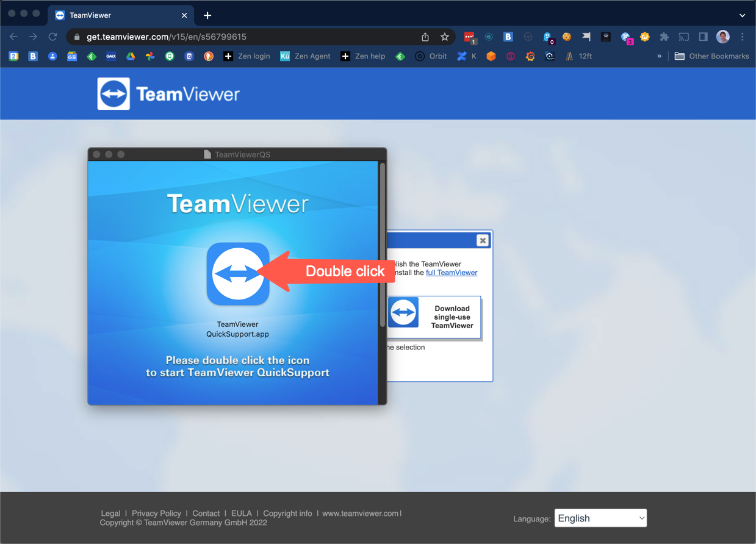Open a new tab with plus button
This screenshot has width=756, height=544.
[x=207, y=15]
